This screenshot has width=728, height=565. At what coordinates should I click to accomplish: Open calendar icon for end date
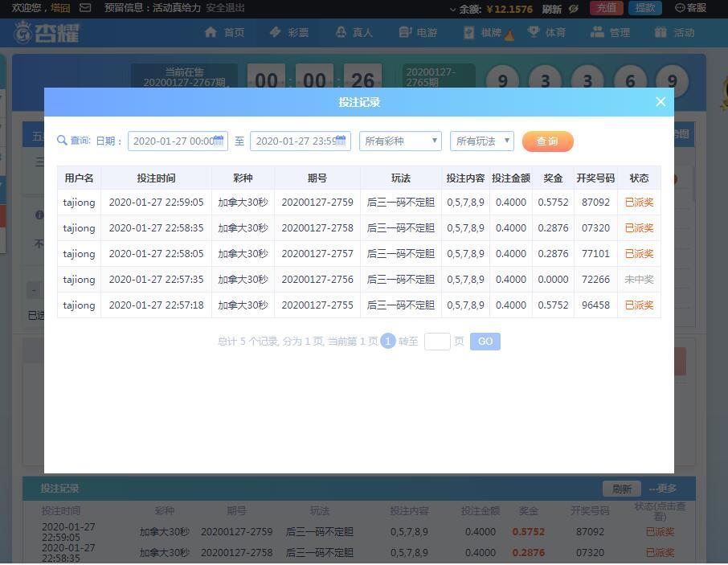coord(341,141)
